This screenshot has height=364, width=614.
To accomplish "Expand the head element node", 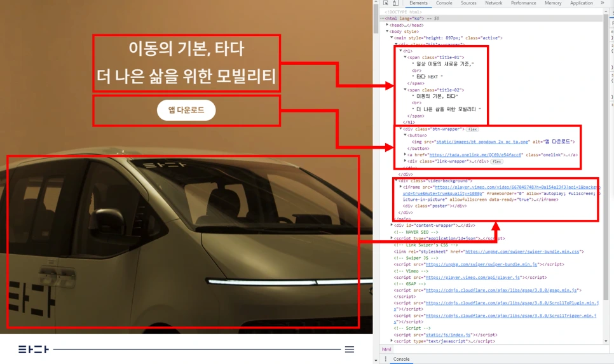I will (x=387, y=25).
